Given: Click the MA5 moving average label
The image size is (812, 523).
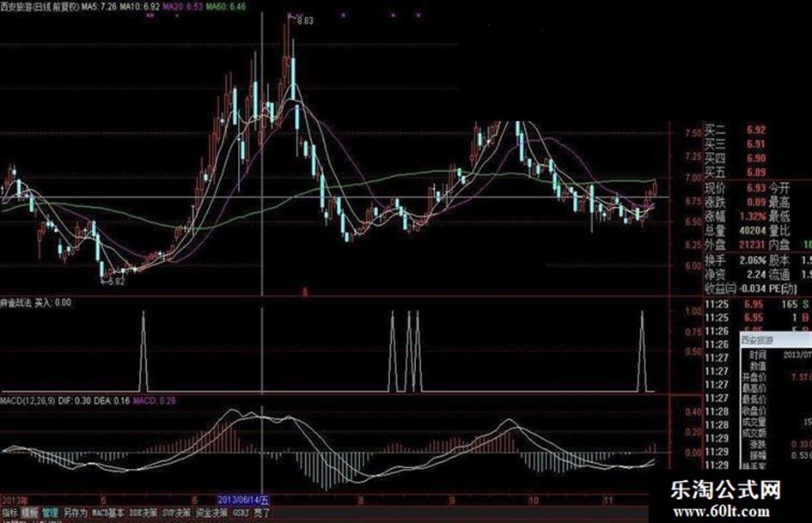Looking at the screenshot, I should (x=99, y=7).
